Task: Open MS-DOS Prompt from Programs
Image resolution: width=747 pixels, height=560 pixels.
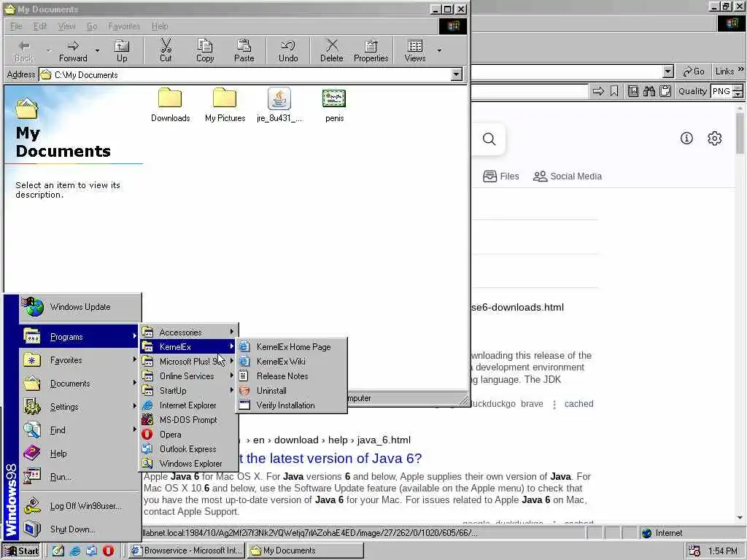Action: [x=189, y=419]
